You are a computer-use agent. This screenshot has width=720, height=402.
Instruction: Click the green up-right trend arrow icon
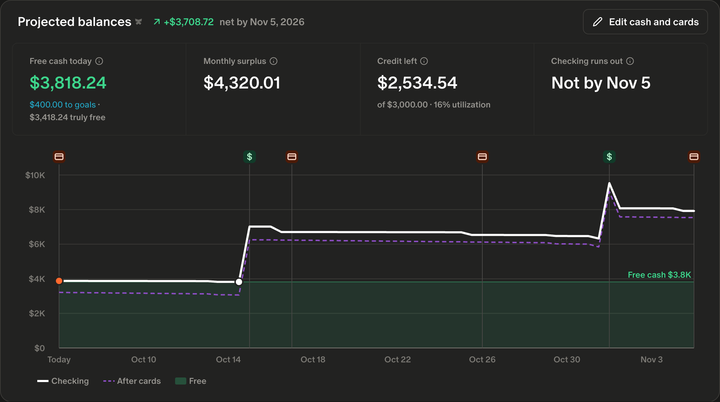(157, 22)
